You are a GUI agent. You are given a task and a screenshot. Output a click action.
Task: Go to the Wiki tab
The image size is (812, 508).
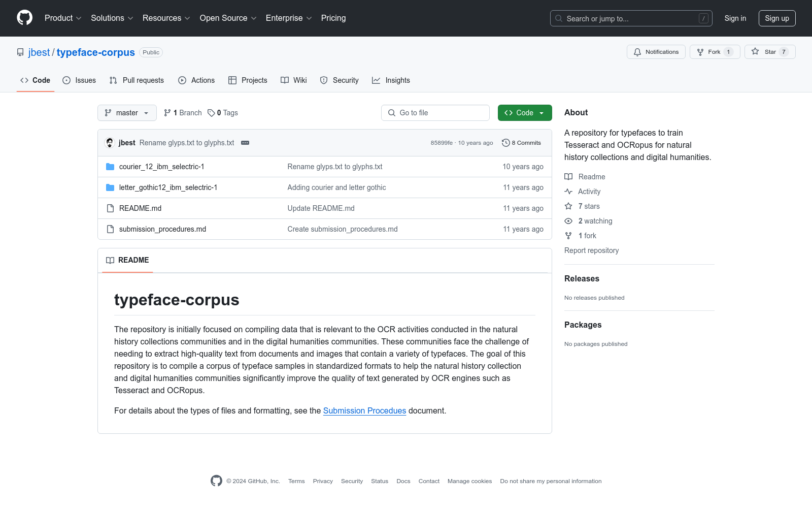pyautogui.click(x=294, y=80)
